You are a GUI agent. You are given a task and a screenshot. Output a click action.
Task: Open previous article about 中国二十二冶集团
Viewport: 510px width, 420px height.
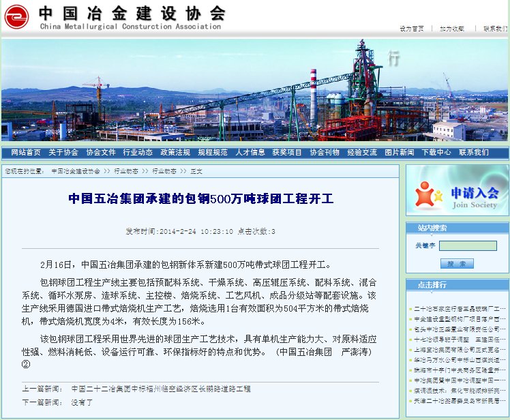point(161,389)
